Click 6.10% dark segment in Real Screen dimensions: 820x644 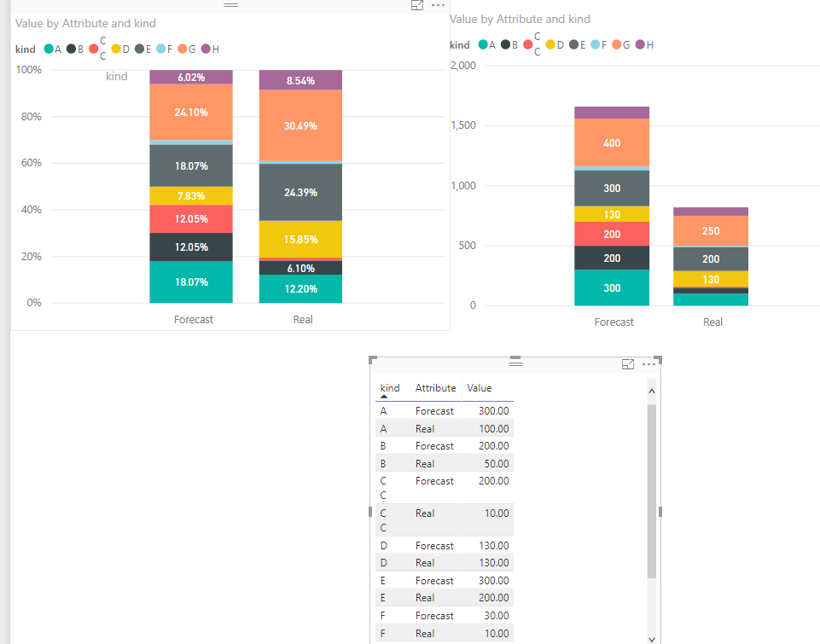(300, 268)
